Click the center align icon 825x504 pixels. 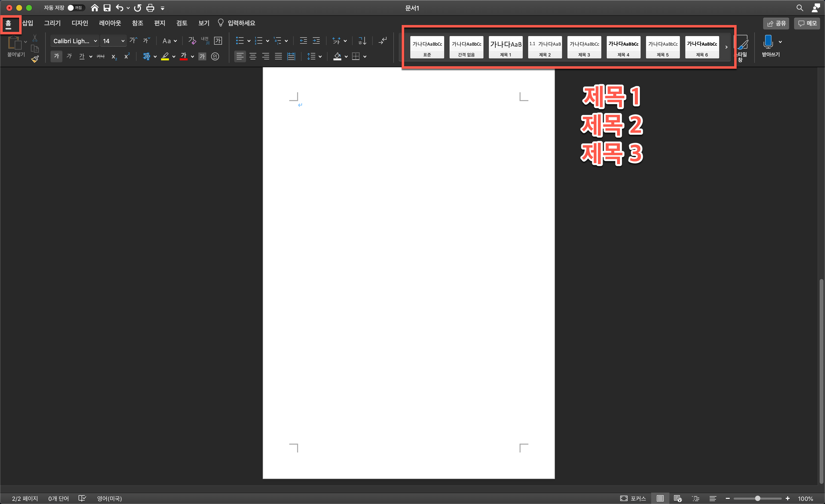253,56
